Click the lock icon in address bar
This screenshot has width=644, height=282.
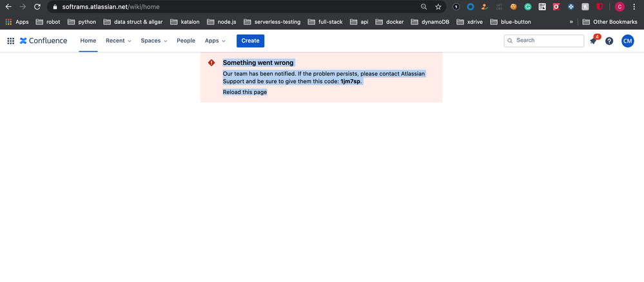coord(55,7)
